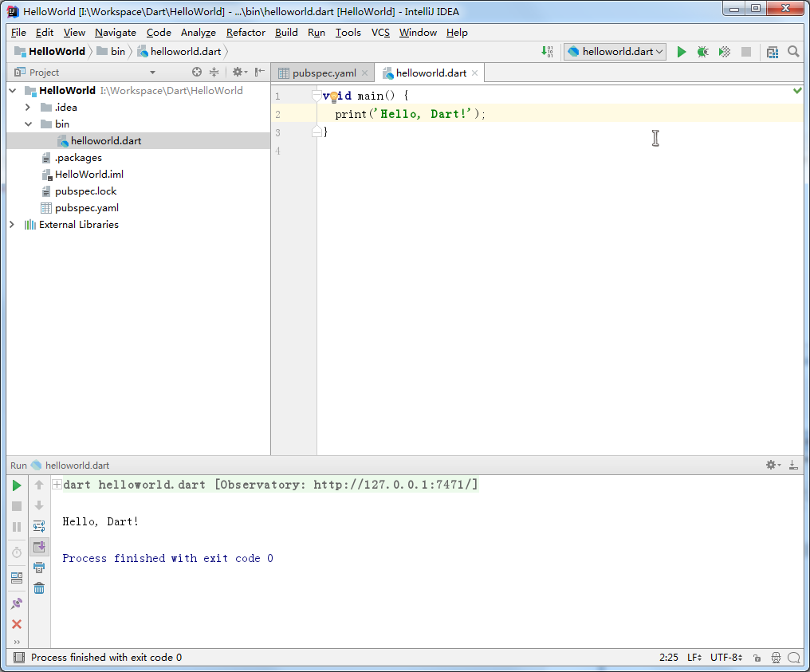
Task: Click helloworld.dart breadcrumb item
Action: (179, 52)
